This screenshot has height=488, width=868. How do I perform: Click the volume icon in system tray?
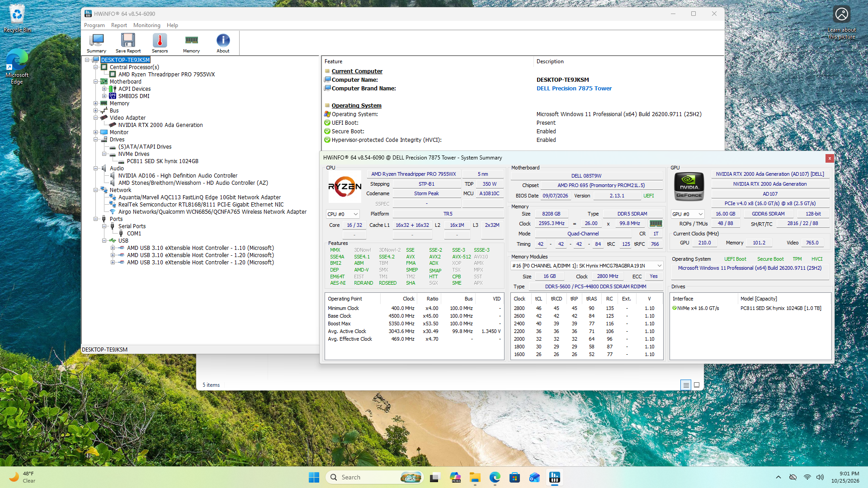click(820, 477)
